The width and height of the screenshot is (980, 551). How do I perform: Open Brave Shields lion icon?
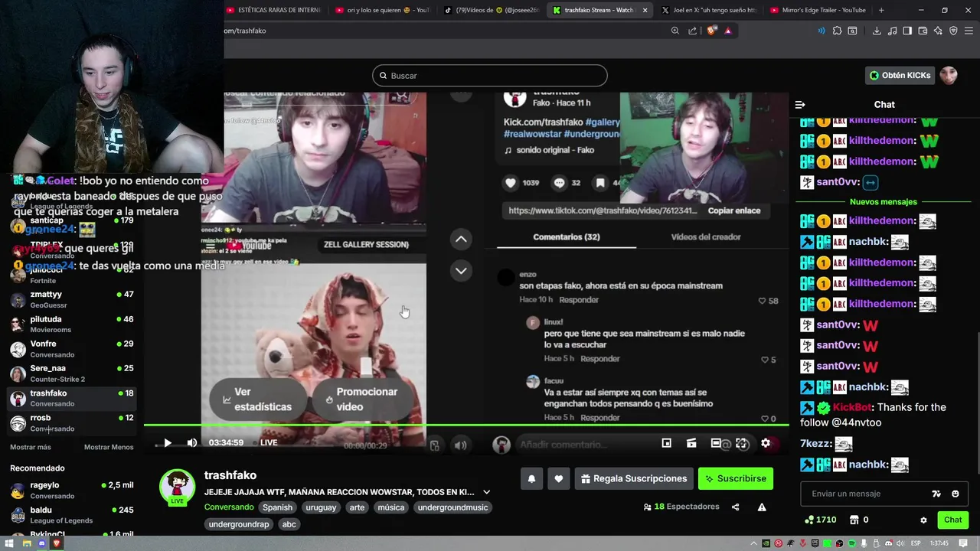[712, 31]
